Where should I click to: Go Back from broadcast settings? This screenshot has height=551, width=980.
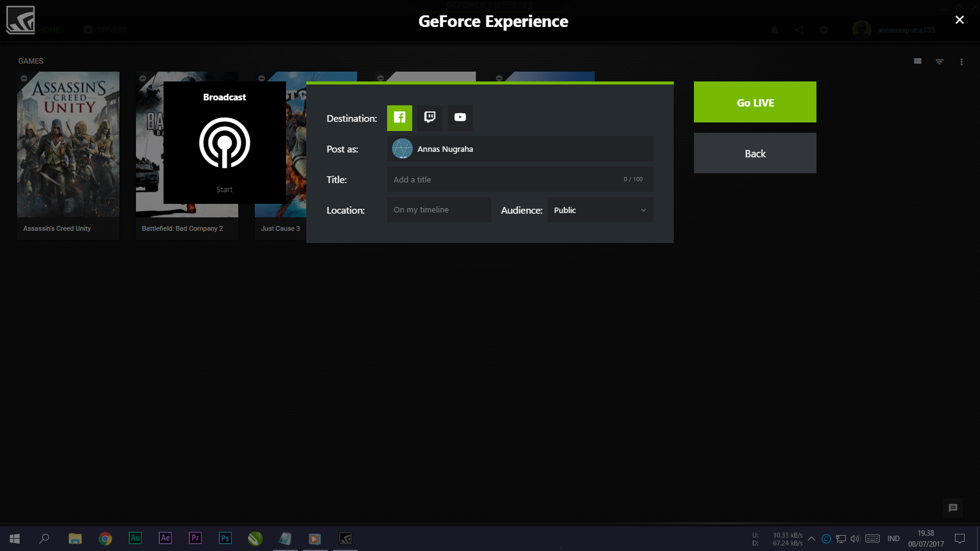click(x=755, y=153)
